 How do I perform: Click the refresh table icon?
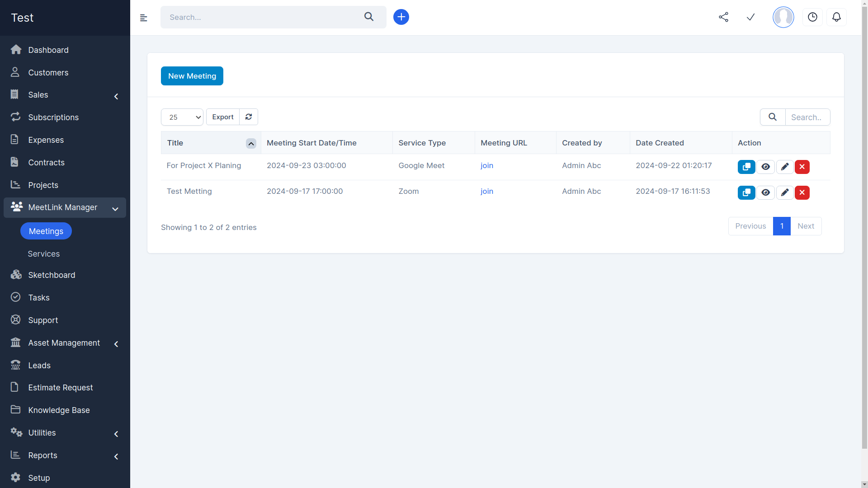[249, 117]
